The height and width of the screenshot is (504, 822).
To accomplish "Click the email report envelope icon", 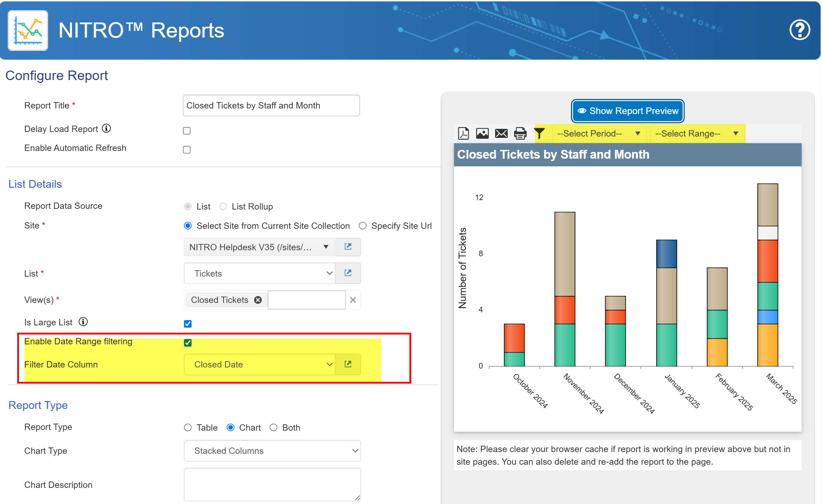I will tap(501, 133).
